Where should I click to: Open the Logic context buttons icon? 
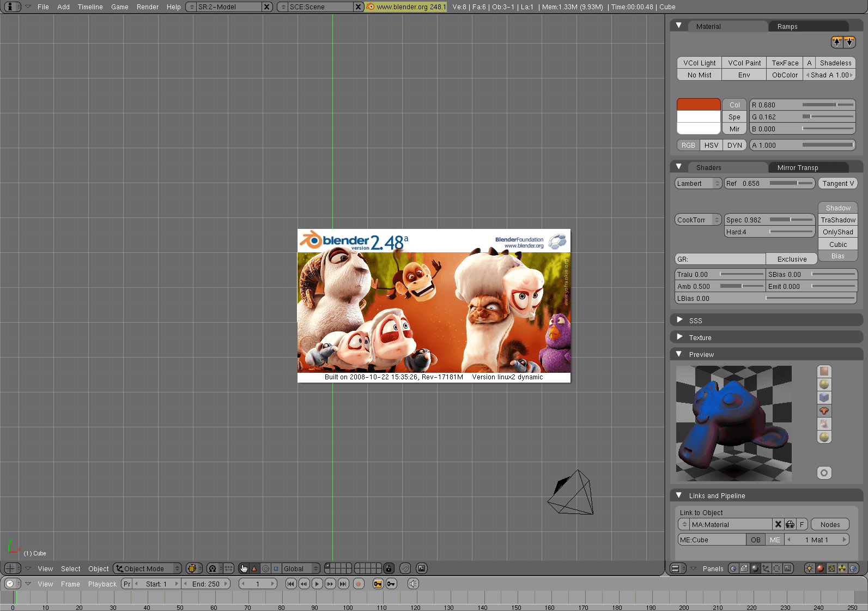[x=733, y=568]
